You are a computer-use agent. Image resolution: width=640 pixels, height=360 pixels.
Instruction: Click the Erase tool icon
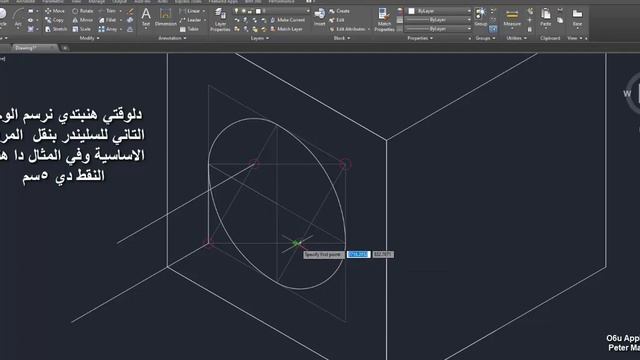pos(130,11)
